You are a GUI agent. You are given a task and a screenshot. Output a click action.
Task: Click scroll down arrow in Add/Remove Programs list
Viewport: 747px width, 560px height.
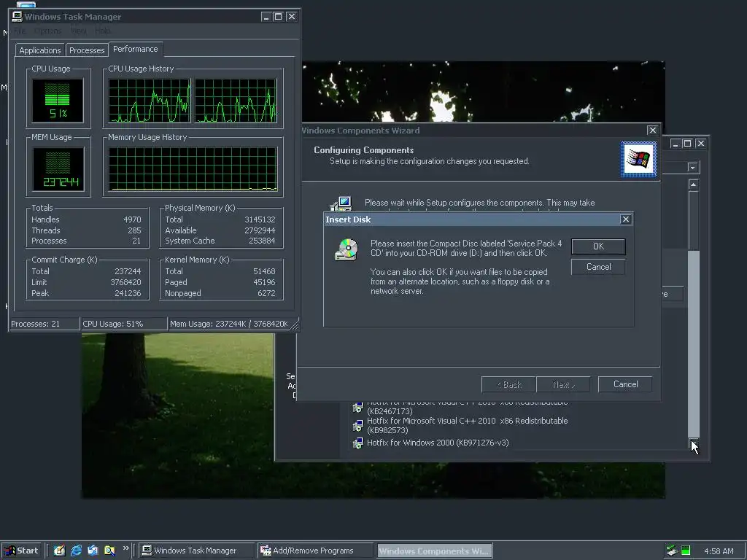pyautogui.click(x=693, y=444)
